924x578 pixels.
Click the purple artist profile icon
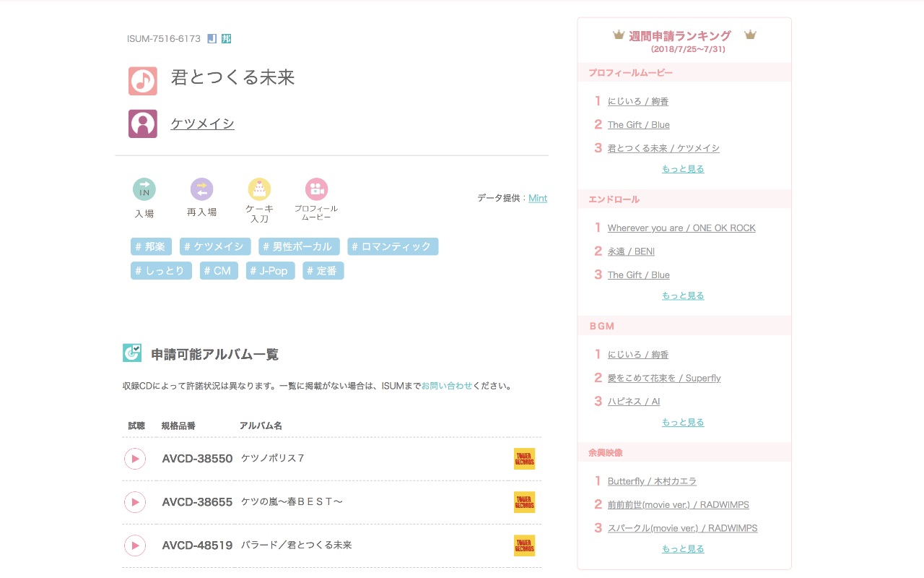coord(142,124)
